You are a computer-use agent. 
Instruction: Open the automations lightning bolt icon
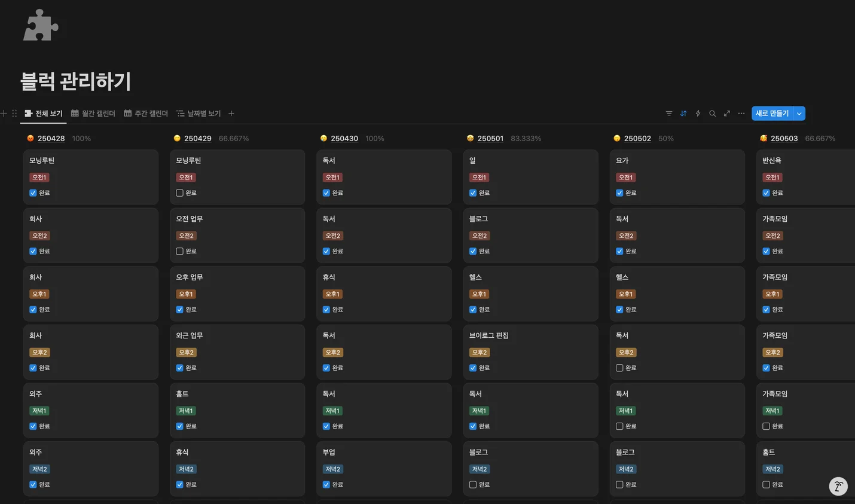(x=698, y=114)
